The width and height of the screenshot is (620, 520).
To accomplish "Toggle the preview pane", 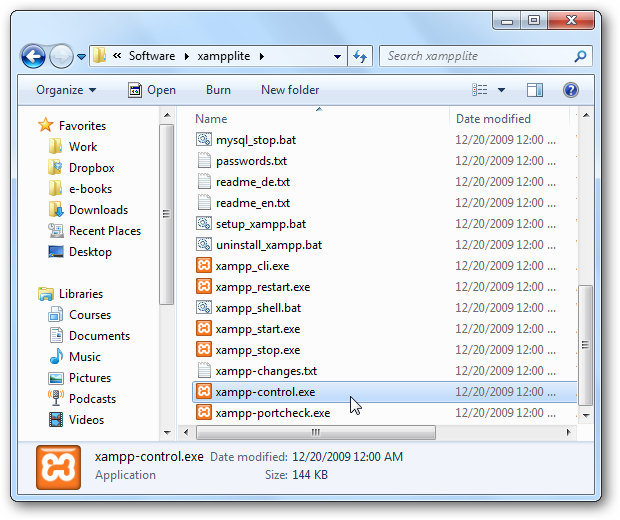I will pyautogui.click(x=535, y=90).
